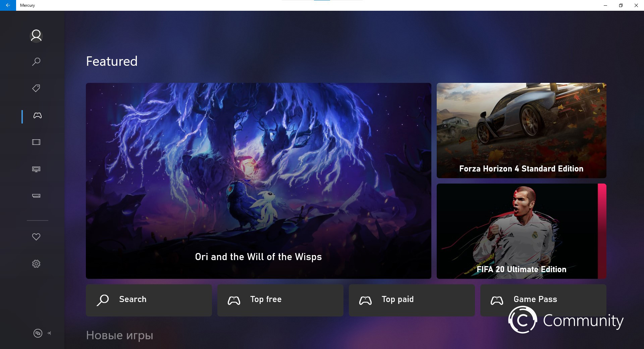Open the film strip Movies section icon
644x349 pixels.
click(36, 142)
